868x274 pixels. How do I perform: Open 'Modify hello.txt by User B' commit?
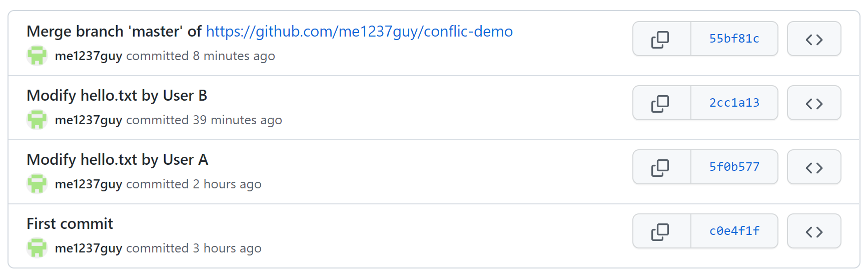point(117,95)
